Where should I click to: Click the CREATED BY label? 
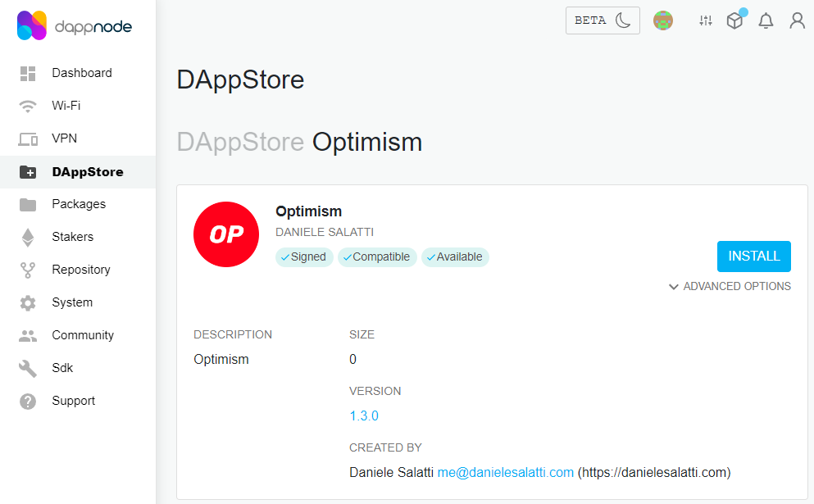386,448
